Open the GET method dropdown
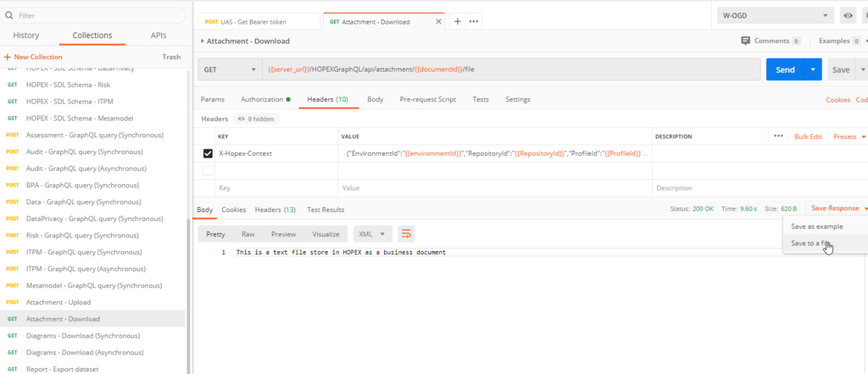The height and width of the screenshot is (374, 868). [230, 70]
